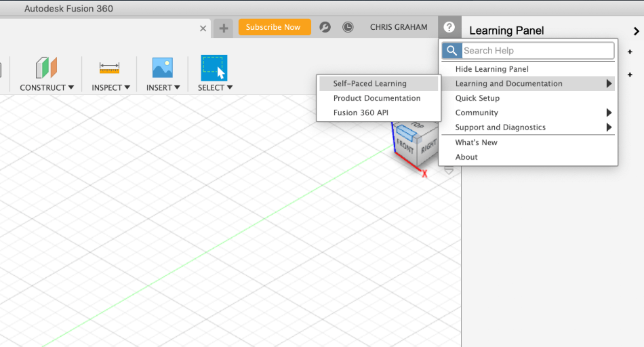Click the Inspect measure ruler icon

click(x=109, y=68)
